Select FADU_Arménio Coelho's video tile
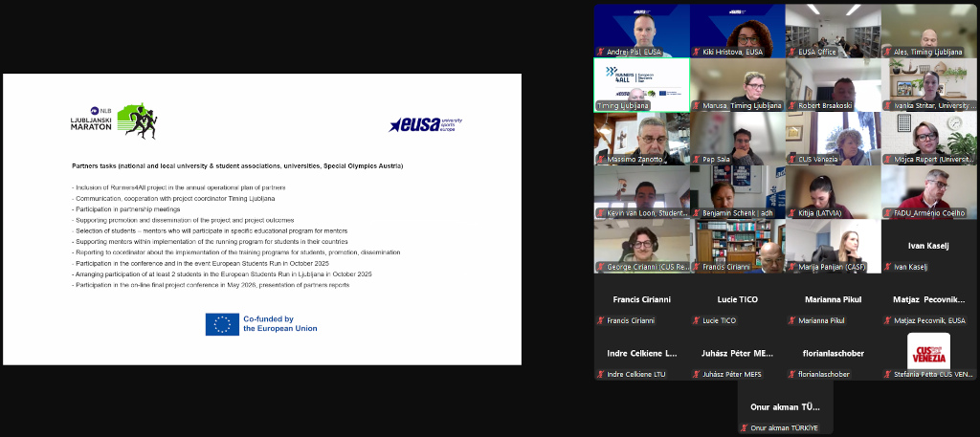 point(929,192)
